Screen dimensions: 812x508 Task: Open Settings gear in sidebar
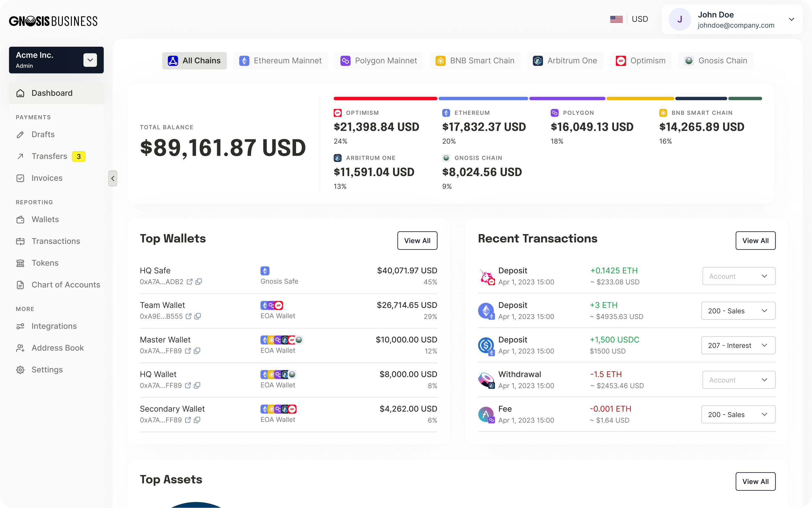click(x=20, y=370)
